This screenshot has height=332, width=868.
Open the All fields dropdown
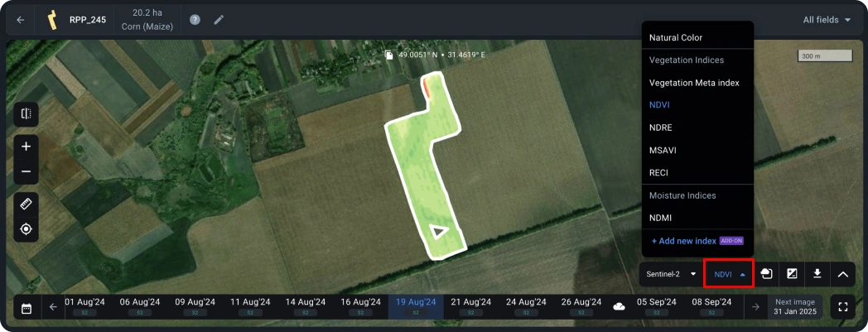tap(827, 20)
